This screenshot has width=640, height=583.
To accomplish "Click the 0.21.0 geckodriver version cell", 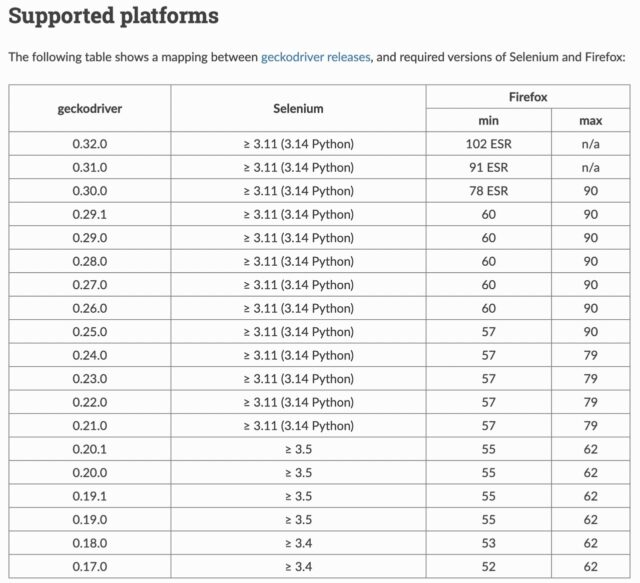I will [x=90, y=425].
